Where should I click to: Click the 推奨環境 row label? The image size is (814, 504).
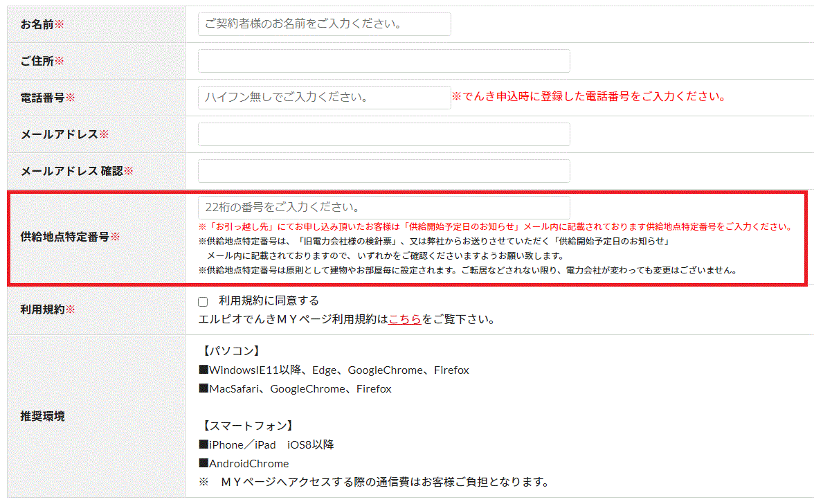(x=43, y=416)
